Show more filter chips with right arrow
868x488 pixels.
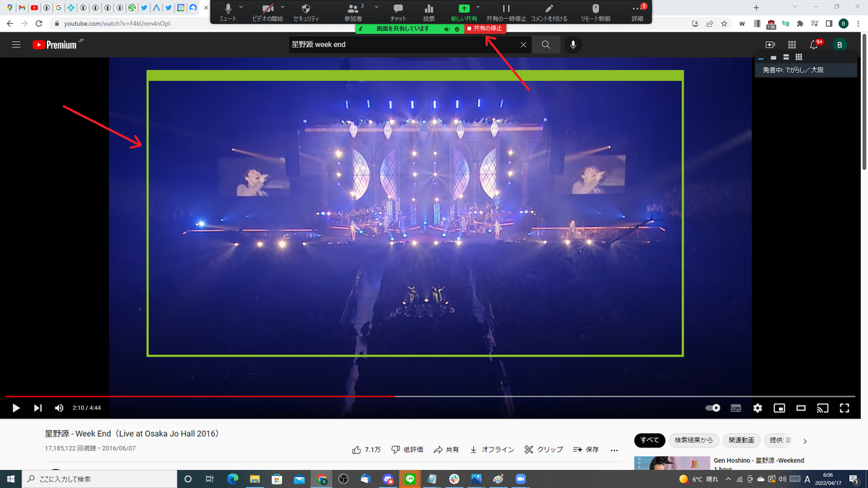(x=805, y=441)
